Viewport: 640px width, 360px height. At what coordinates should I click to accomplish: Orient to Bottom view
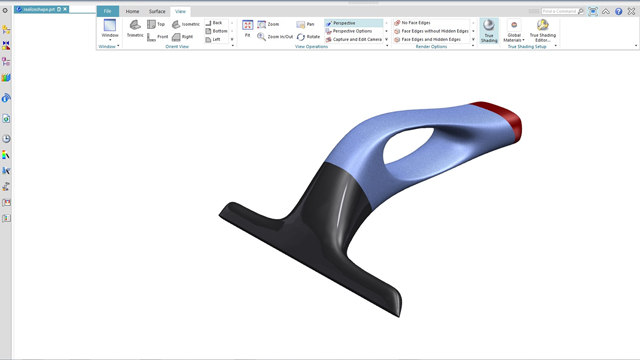(216, 31)
